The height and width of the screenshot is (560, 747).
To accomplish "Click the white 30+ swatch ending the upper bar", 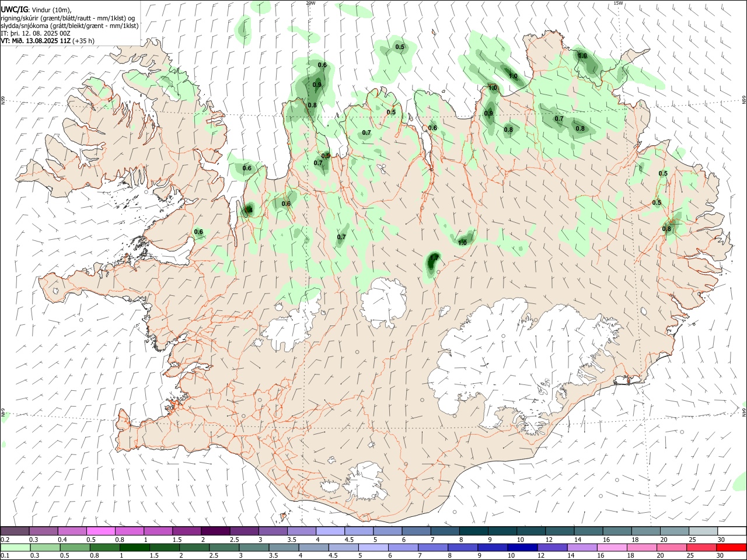I will [732, 531].
